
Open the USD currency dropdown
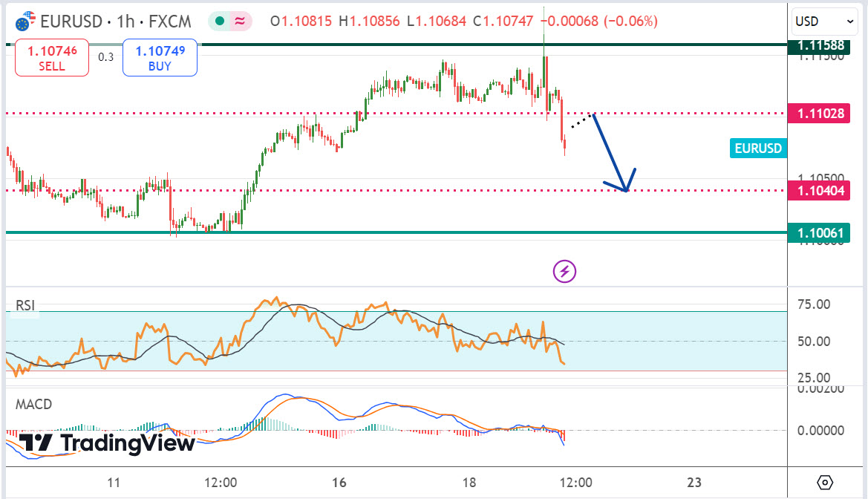pos(824,22)
